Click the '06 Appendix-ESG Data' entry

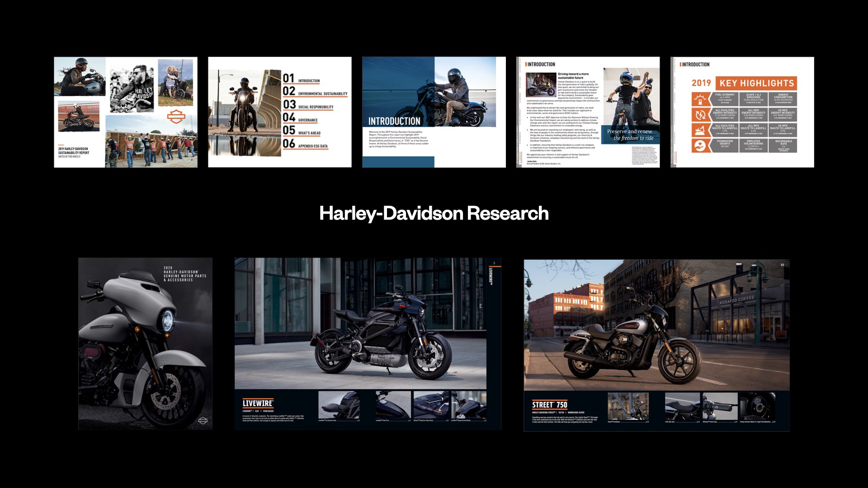[306, 144]
